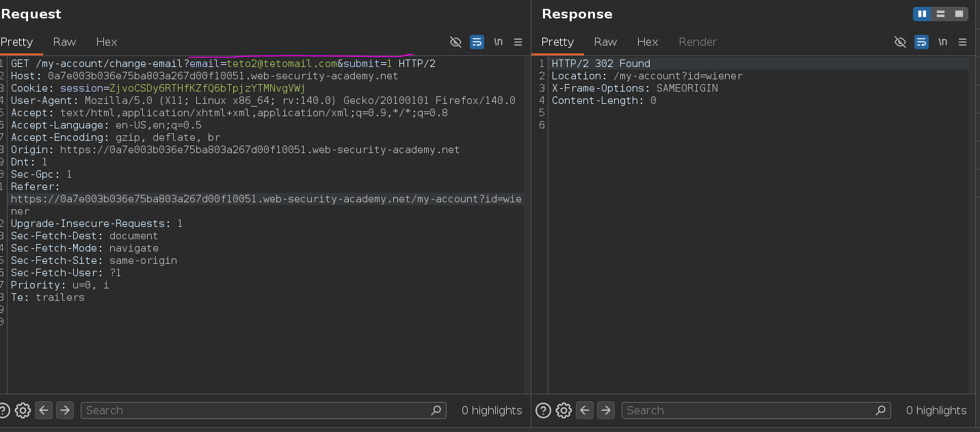Open hamburger options menu in Response panel
This screenshot has height=432, width=980.
pos(962,42)
